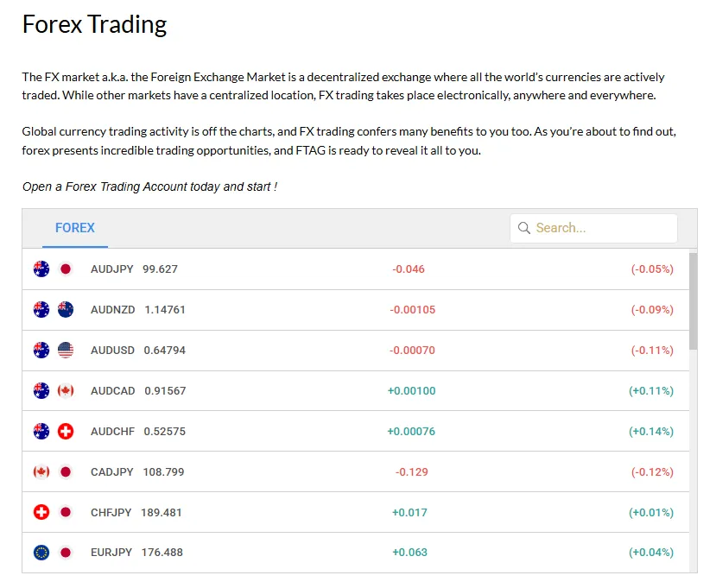
Task: Click the CADJPY price 108.799
Action: pos(162,471)
